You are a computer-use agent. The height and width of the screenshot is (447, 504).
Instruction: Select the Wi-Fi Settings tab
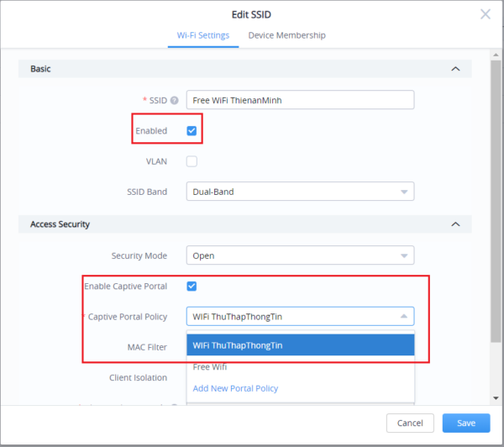202,35
